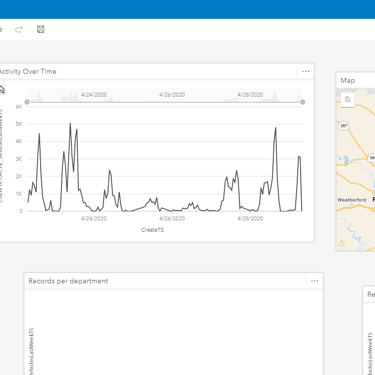375x375 pixels.
Task: Click the 5K y-axis label
Action: pos(19,124)
